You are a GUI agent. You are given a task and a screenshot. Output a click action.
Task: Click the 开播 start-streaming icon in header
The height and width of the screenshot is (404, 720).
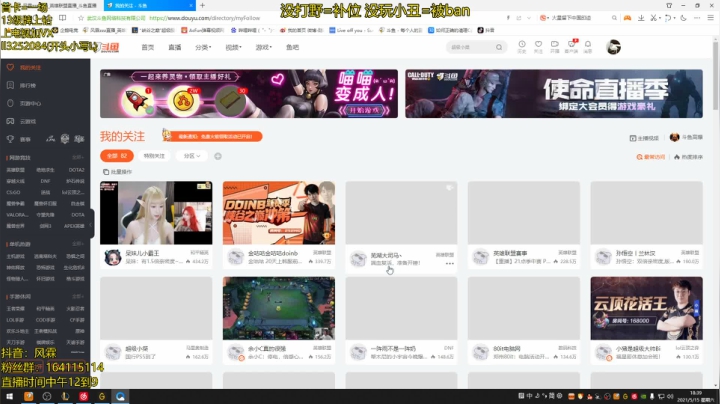click(555, 45)
